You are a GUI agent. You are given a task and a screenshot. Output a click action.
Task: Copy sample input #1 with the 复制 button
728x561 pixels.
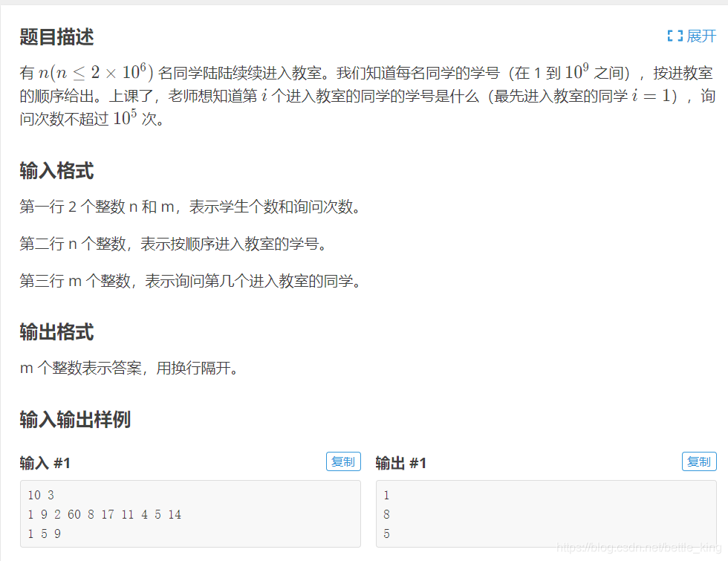pyautogui.click(x=343, y=461)
